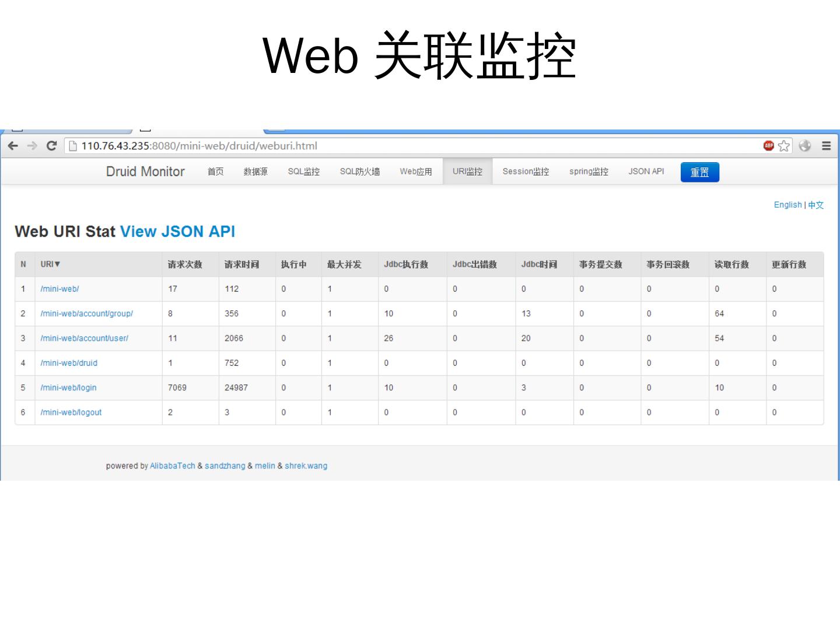840x630 pixels.
Task: Open the /mini-web/druid URI link
Action: (69, 363)
